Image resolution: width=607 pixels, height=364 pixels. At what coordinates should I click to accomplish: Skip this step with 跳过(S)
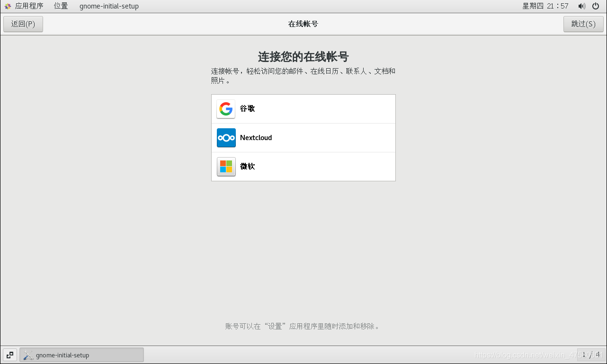pyautogui.click(x=583, y=24)
